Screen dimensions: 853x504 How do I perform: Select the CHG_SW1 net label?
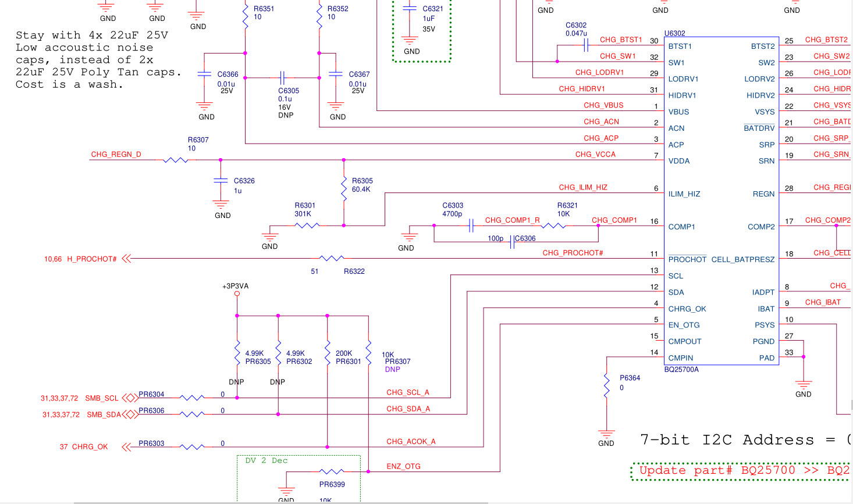[x=618, y=56]
